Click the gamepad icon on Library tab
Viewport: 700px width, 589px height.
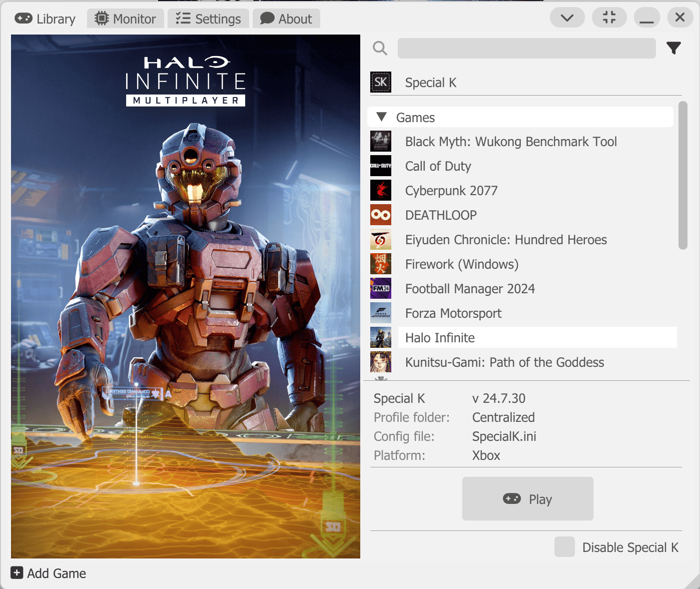(24, 19)
